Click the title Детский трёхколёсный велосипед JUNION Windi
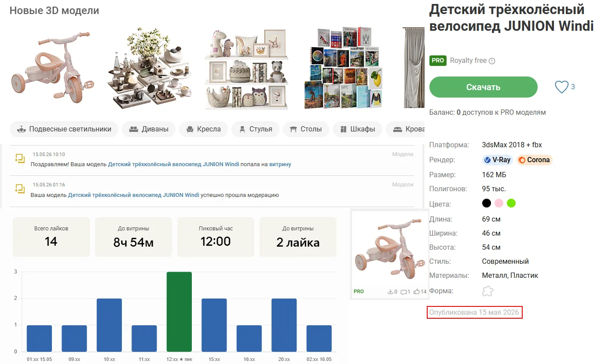Viewport: 601px width, 364px height. coord(512,18)
